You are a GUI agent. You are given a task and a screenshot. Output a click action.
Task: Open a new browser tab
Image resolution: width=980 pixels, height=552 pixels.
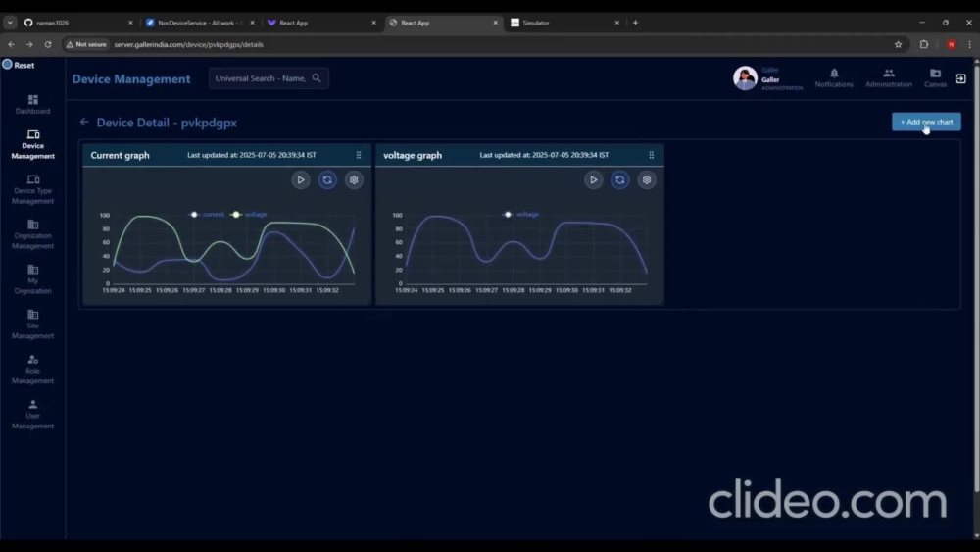pyautogui.click(x=636, y=23)
